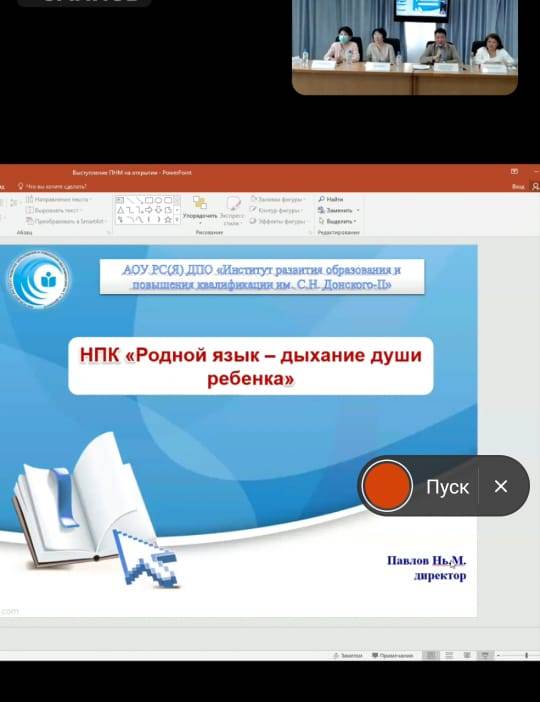This screenshot has width=540, height=702.
Task: Click the zoom slider handle
Action: tap(527, 655)
